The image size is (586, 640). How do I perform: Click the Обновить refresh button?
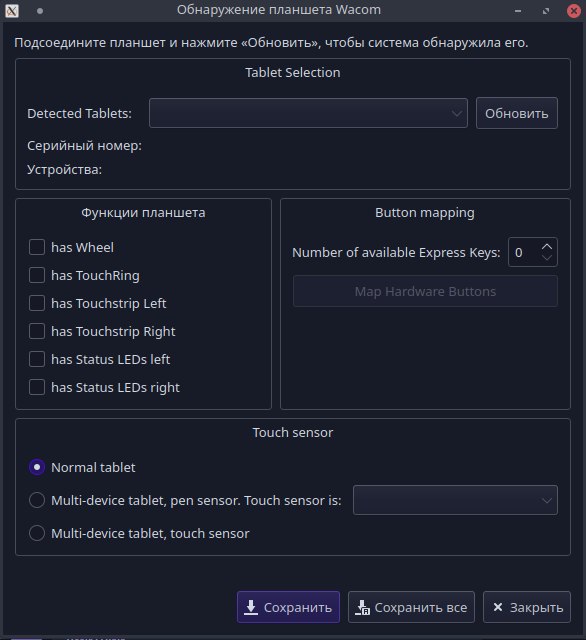[x=517, y=113]
